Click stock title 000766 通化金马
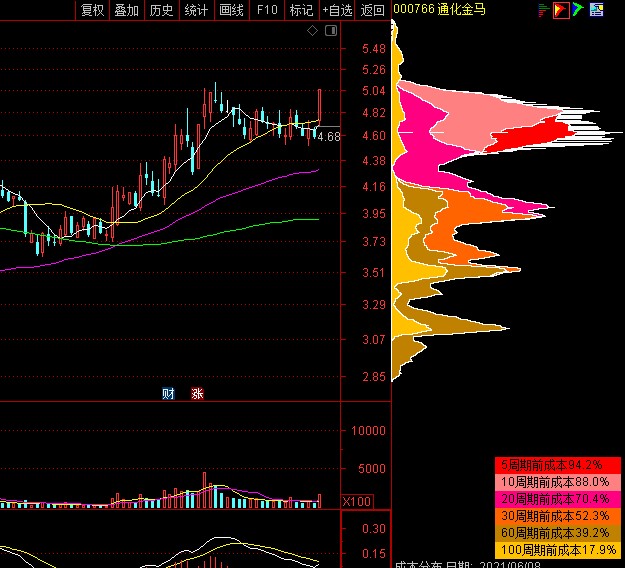 (x=440, y=9)
